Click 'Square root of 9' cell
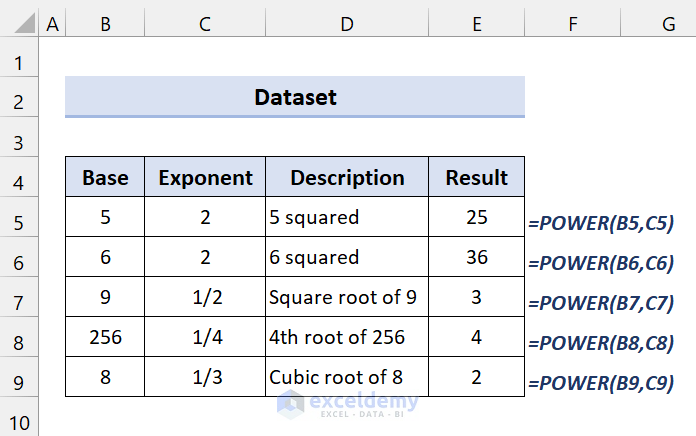Image resolution: width=696 pixels, height=436 pixels. (347, 297)
